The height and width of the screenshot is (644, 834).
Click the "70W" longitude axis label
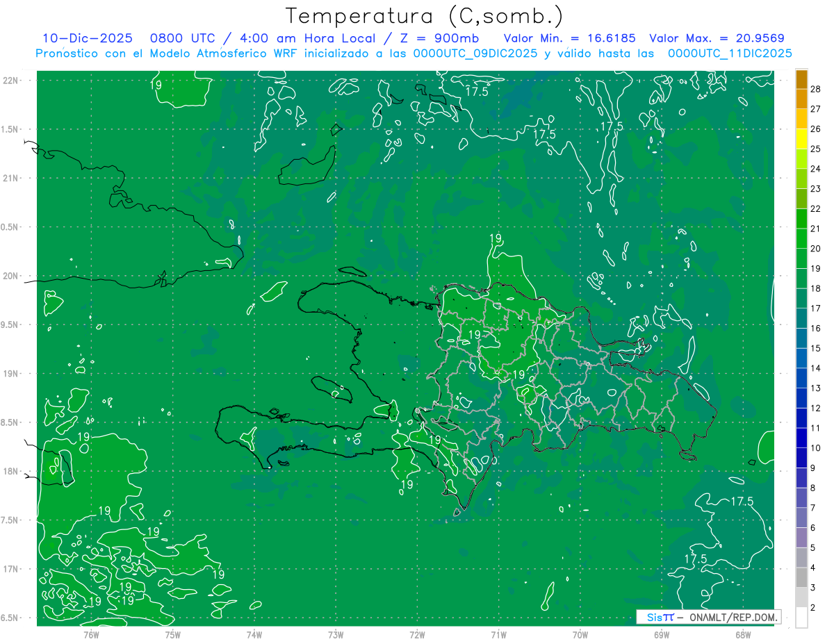580,634
